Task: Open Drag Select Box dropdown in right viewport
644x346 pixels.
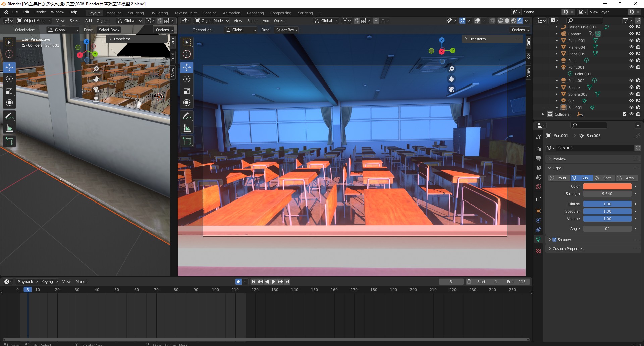Action: coord(286,30)
